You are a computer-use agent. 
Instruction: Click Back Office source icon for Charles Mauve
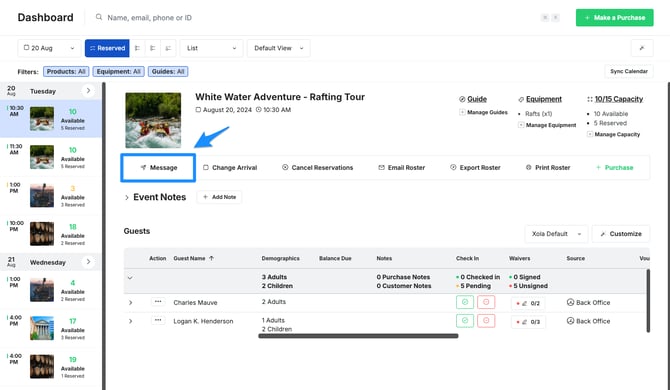pyautogui.click(x=570, y=302)
